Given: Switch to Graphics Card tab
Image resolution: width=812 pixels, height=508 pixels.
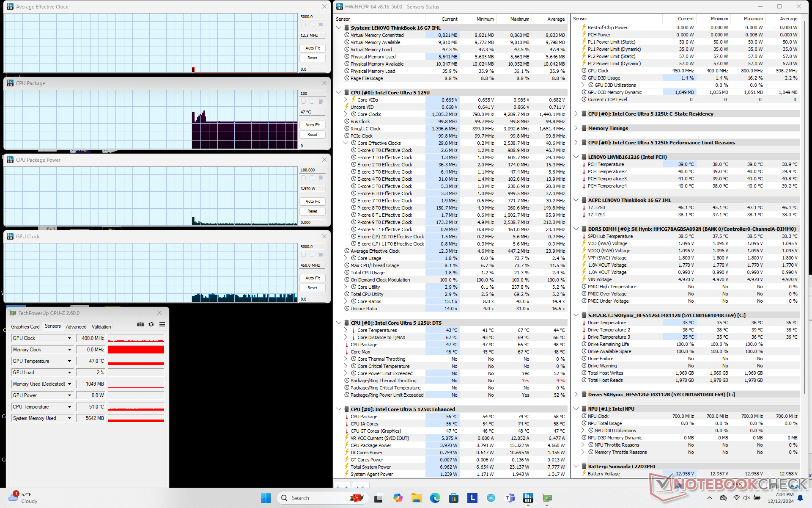Looking at the screenshot, I should [25, 326].
